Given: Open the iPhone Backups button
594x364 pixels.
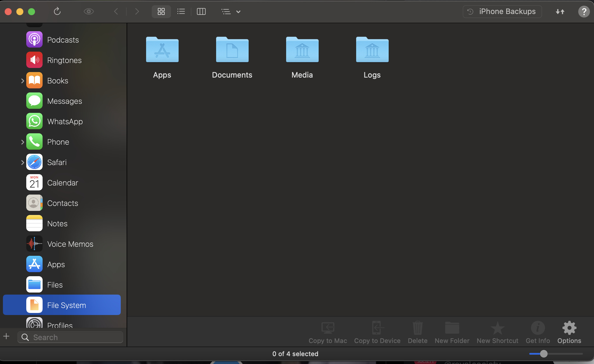Looking at the screenshot, I should 502,11.
